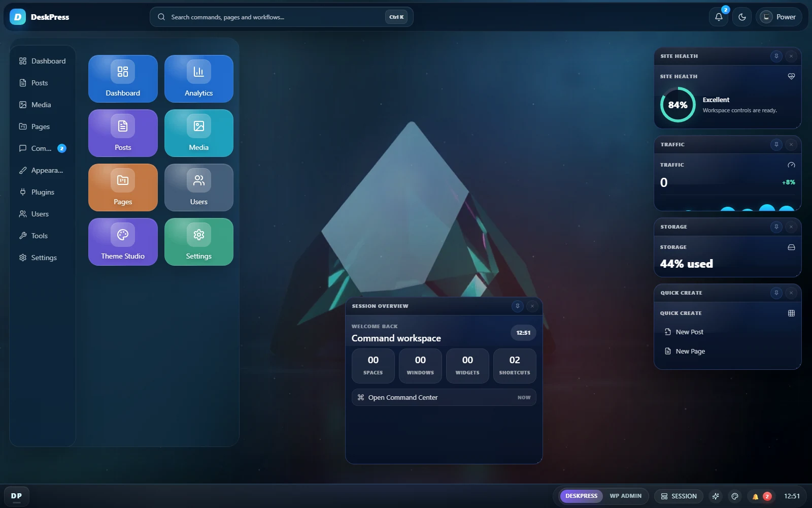Viewport: 812px width, 508px height.
Task: Launch the Analytics app tile
Action: pos(199,79)
